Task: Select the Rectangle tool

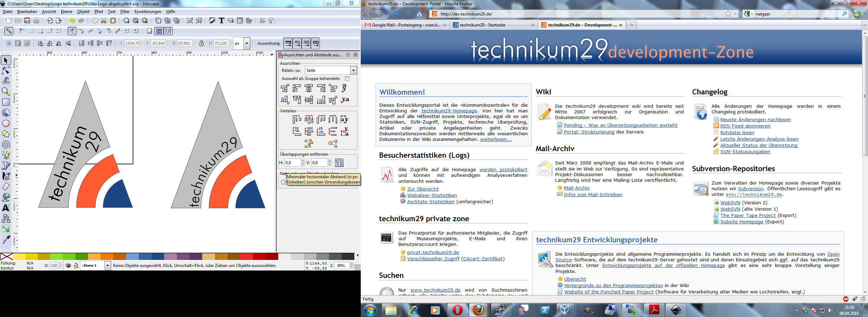Action: pyautogui.click(x=6, y=102)
